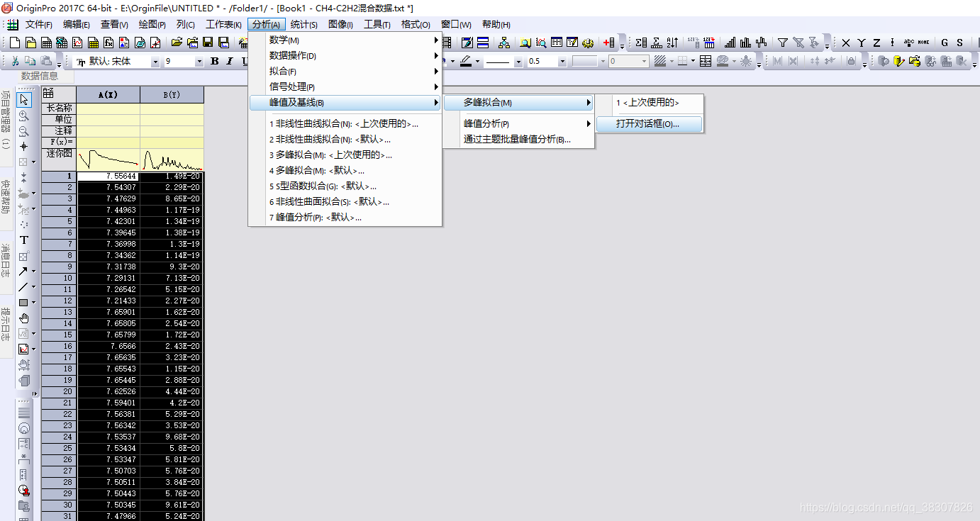Choose recent 5 S型函数拟合(G): <默认>...
This screenshot has height=521, width=980.
pos(345,186)
